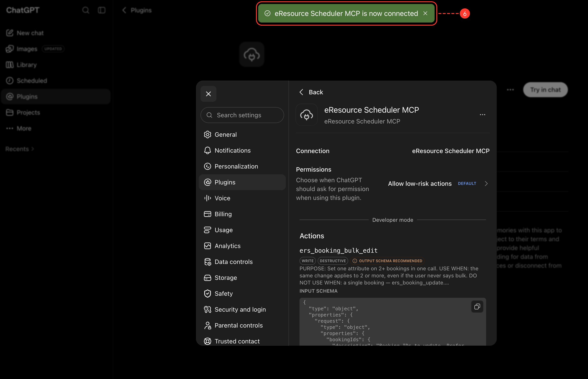Screen dimensions: 588x379
Task: Open Voice settings
Action: coord(242,198)
